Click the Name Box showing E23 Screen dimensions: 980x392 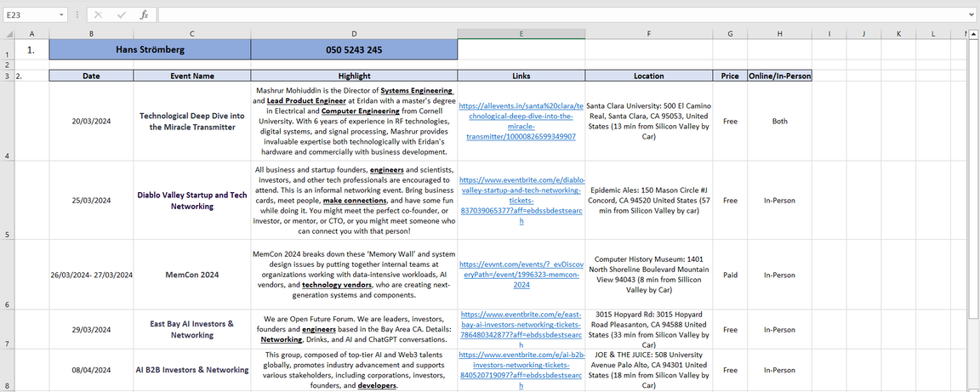click(30, 15)
